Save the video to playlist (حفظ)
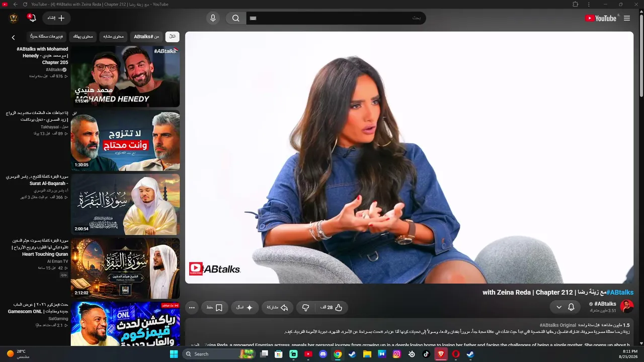Image resolution: width=644 pixels, height=362 pixels. pos(214,308)
